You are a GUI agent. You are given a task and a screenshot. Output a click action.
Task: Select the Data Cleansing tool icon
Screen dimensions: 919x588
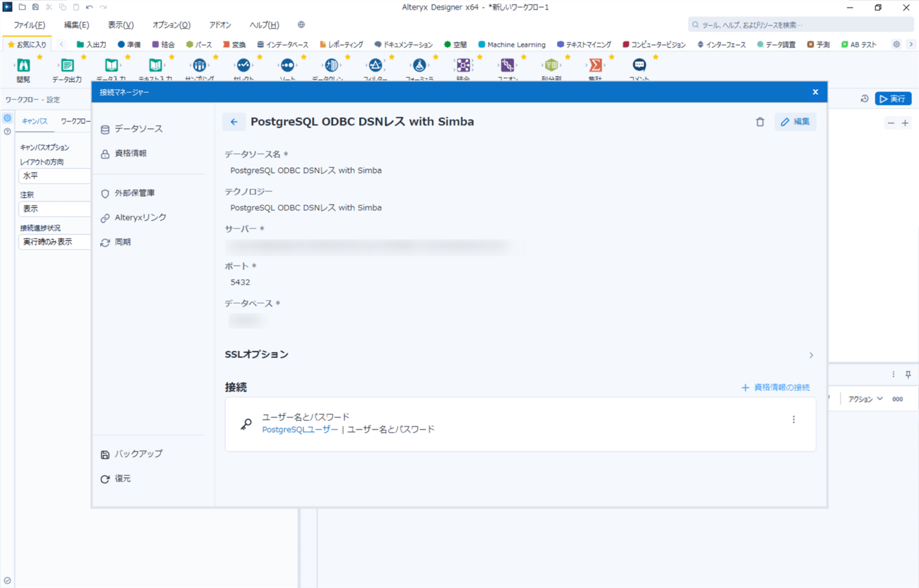coord(331,65)
